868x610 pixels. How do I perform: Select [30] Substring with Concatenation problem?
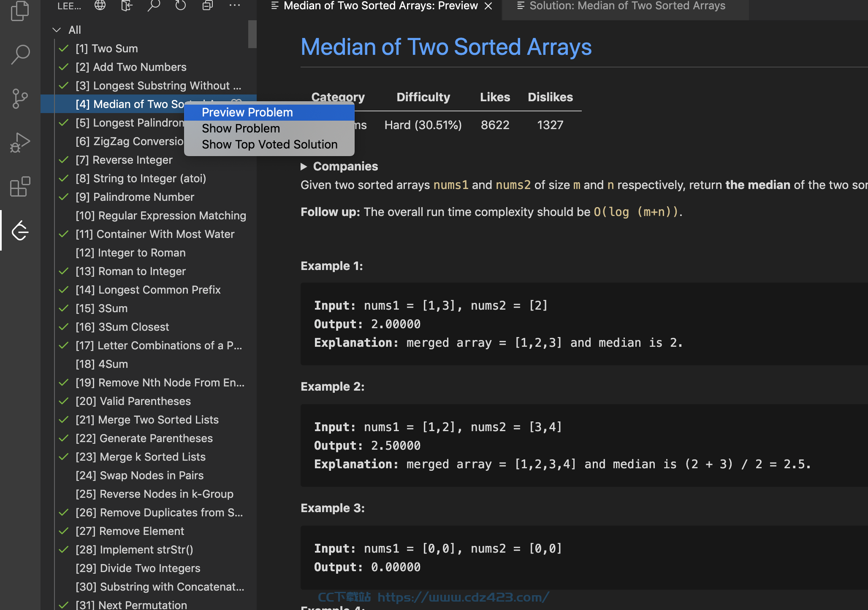149,587
